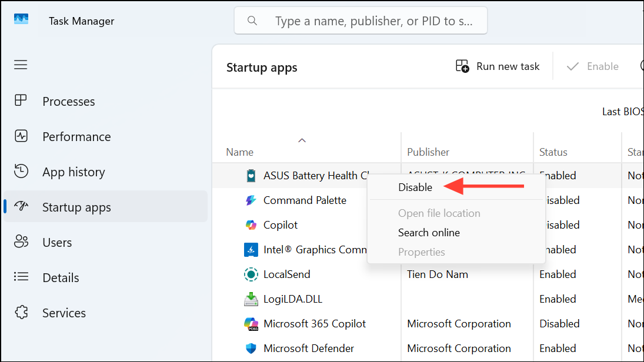Open the hamburger navigation menu
The height and width of the screenshot is (362, 644).
click(x=21, y=65)
